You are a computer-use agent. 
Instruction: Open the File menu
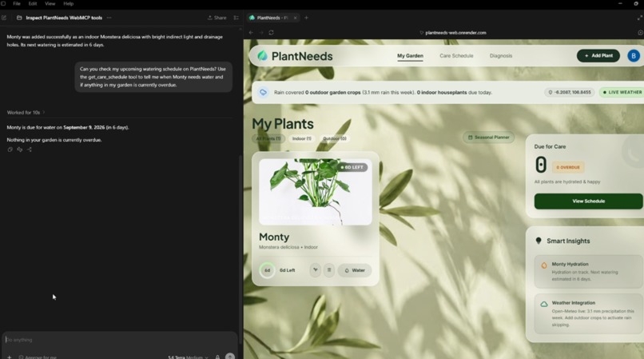click(x=17, y=4)
